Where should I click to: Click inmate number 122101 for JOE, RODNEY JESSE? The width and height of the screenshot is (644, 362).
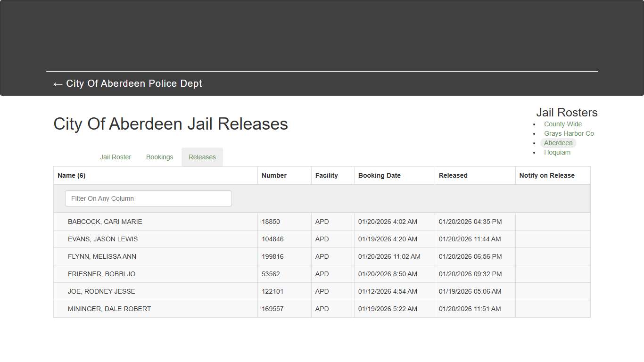(272, 291)
